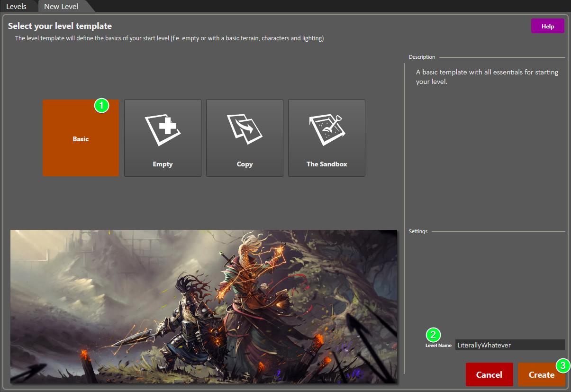This screenshot has width=571, height=392.
Task: Click the fantasy battle preview image
Action: 204,306
